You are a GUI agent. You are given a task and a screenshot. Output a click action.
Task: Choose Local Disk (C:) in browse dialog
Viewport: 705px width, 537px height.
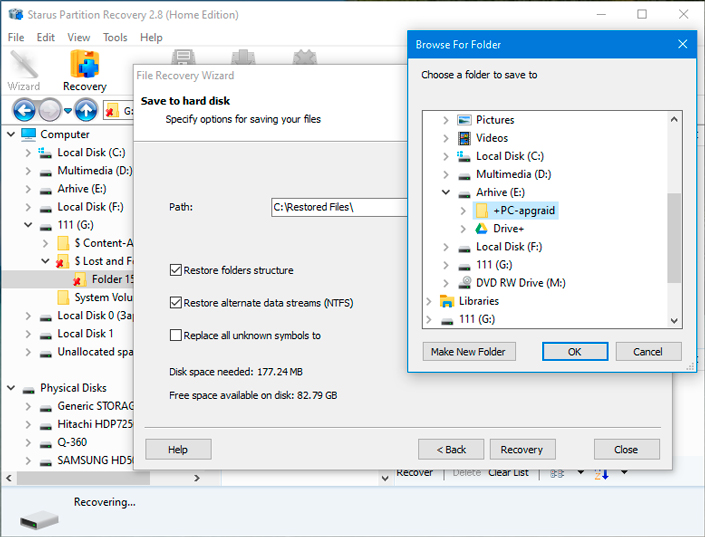tap(510, 156)
